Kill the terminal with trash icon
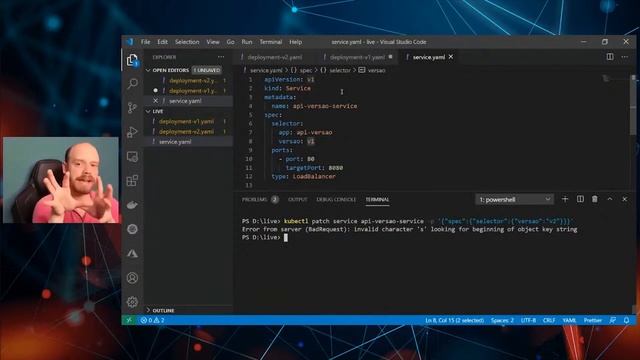The width and height of the screenshot is (640, 360). coord(595,199)
